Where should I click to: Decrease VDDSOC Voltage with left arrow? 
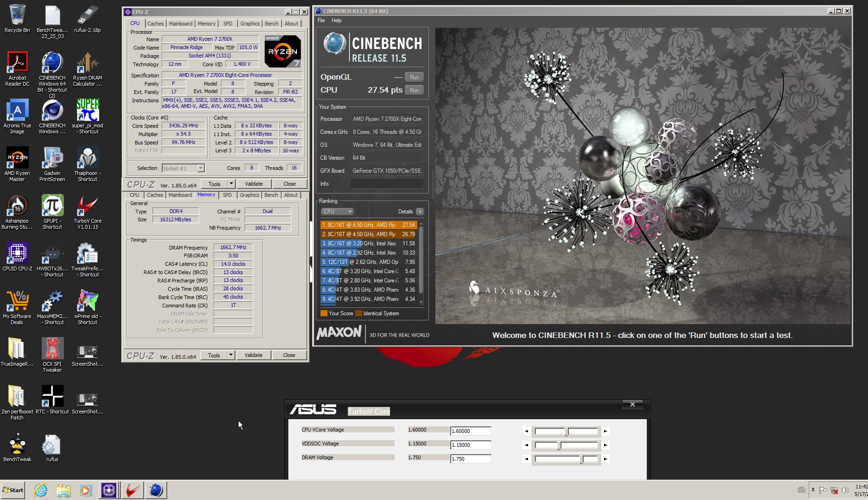[x=526, y=445]
